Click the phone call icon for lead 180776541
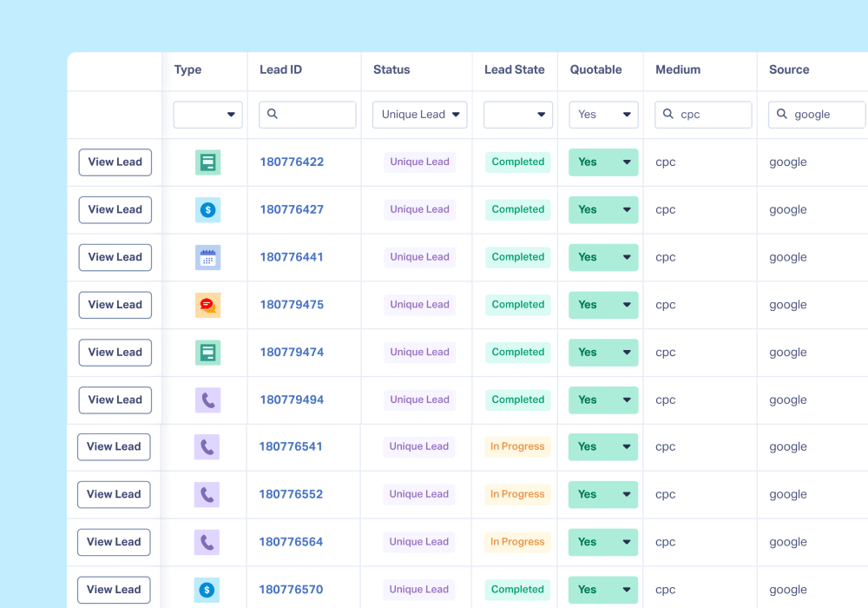The height and width of the screenshot is (608, 868). (x=207, y=446)
